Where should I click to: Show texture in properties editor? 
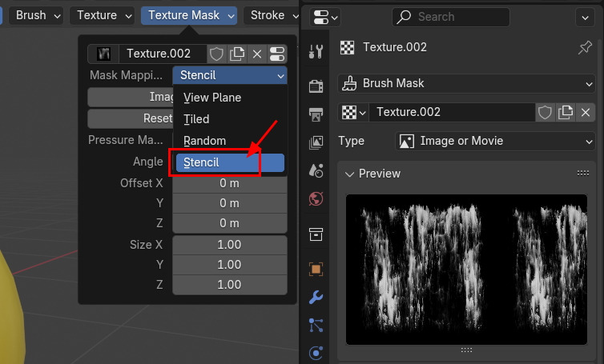(x=277, y=54)
